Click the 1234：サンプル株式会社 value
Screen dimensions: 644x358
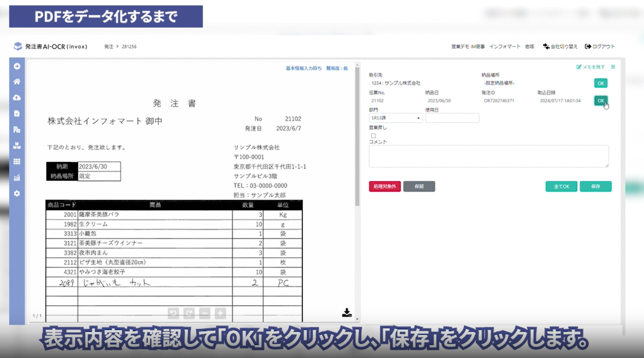coord(396,83)
